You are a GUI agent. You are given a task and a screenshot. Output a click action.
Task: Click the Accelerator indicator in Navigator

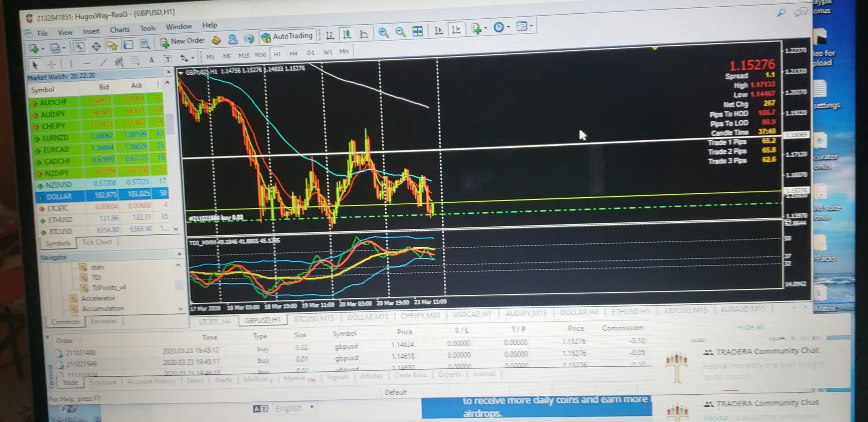pos(98,298)
